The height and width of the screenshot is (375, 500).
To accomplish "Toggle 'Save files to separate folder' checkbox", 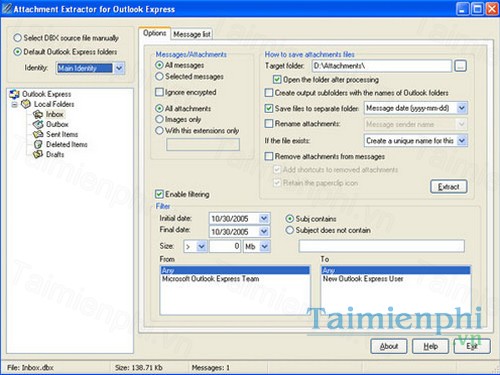I will pyautogui.click(x=269, y=108).
